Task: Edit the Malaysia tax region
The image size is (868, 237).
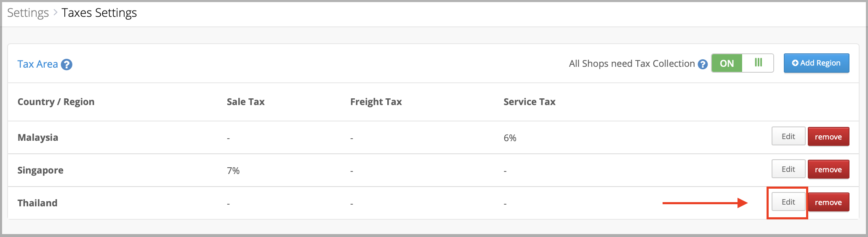Action: (788, 136)
